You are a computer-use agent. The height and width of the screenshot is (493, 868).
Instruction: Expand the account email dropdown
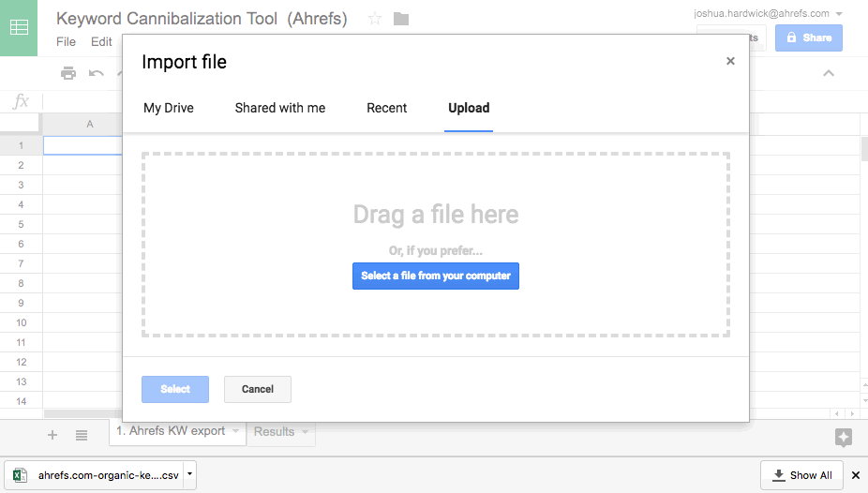pyautogui.click(x=838, y=14)
